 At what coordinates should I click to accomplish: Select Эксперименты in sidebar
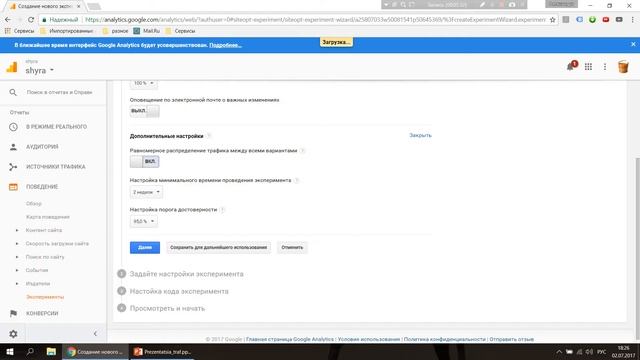tap(45, 297)
